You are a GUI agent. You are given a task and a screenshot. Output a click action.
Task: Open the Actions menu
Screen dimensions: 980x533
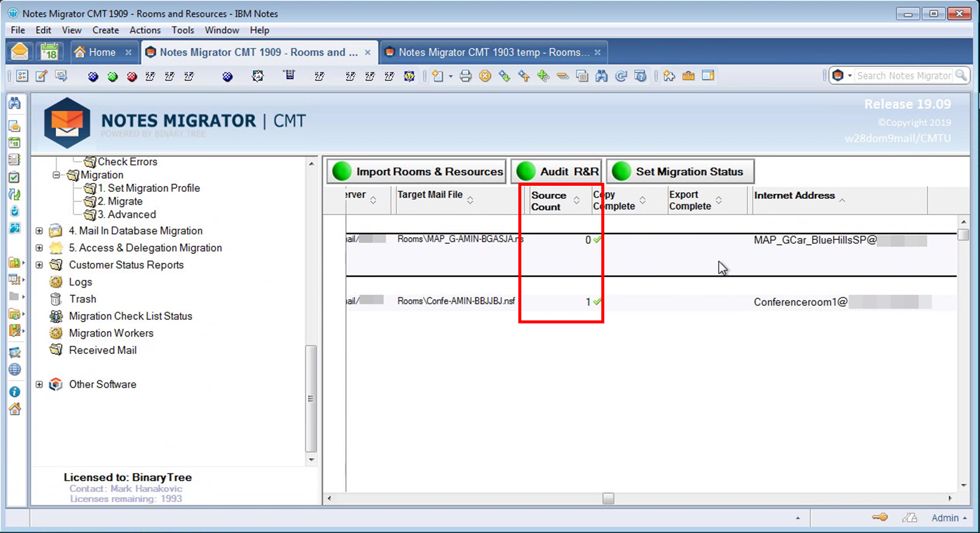coord(145,30)
